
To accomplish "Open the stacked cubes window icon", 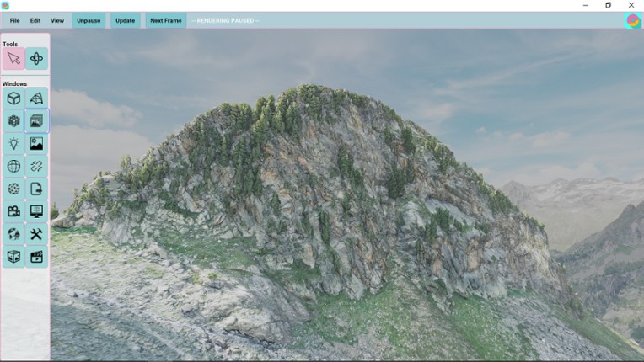I will 13,121.
